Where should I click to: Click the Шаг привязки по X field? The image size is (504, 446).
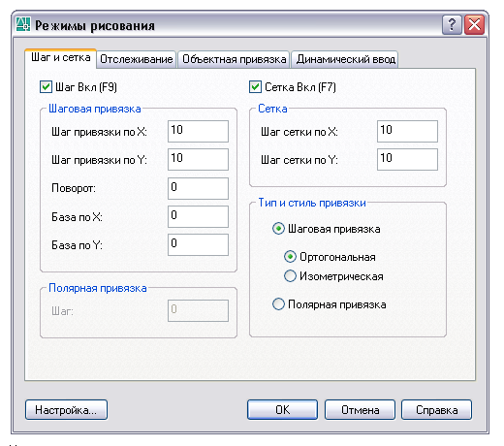(x=198, y=131)
